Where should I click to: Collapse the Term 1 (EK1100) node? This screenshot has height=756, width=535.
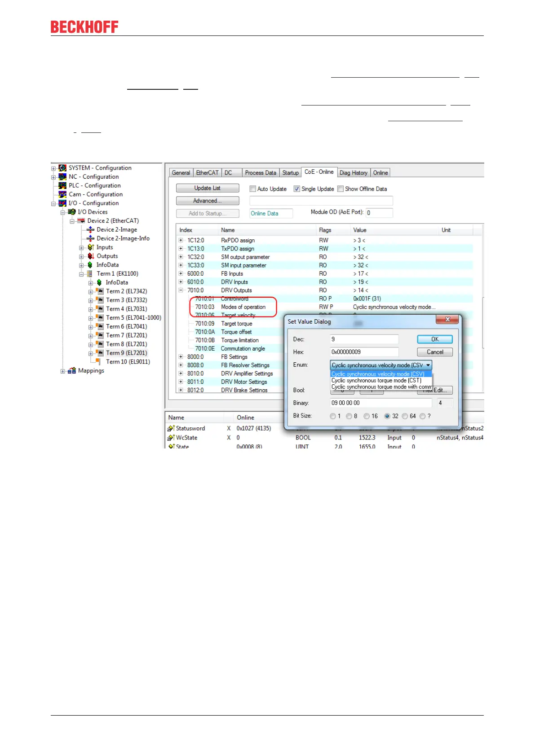(81, 274)
